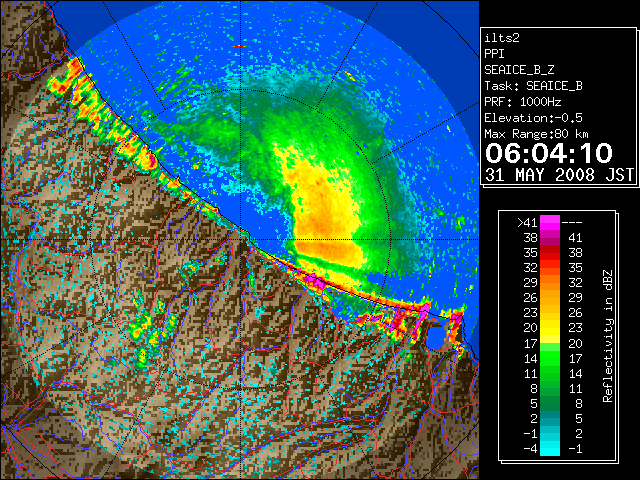Screen dimensions: 640x480
Task: Pick the magenta >41 dBZ legend band
Action: [x=550, y=222]
